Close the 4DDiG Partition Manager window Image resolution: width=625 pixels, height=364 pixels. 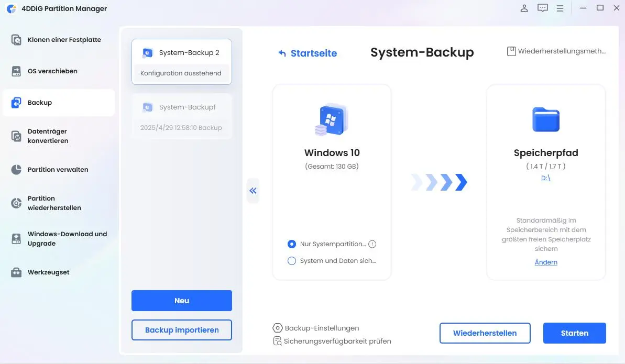point(617,8)
